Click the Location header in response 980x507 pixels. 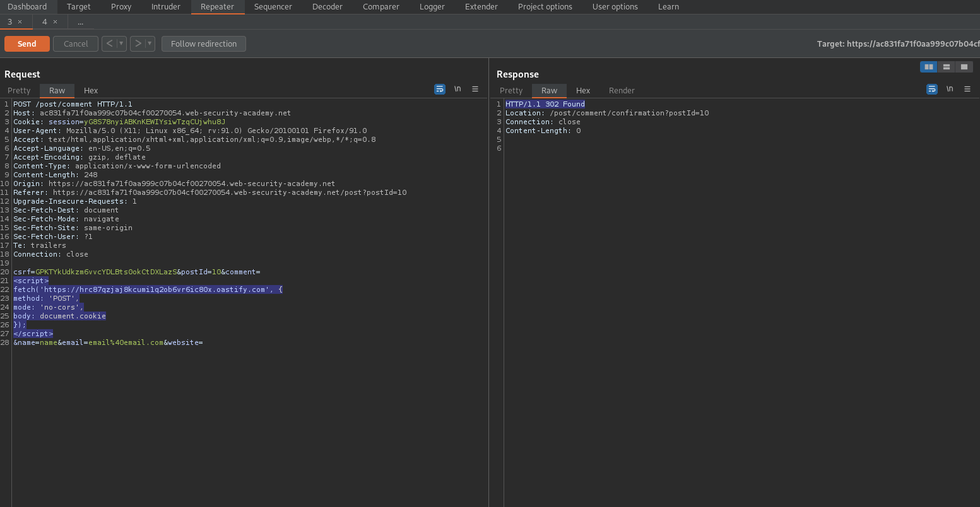607,113
